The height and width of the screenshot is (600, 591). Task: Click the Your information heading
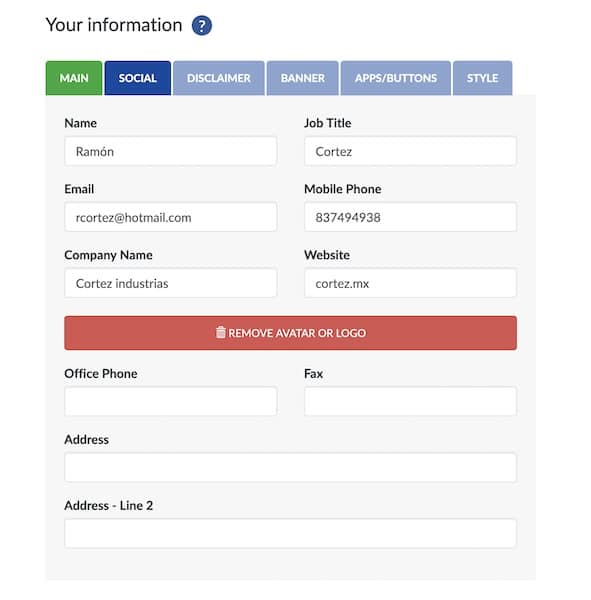coord(114,25)
